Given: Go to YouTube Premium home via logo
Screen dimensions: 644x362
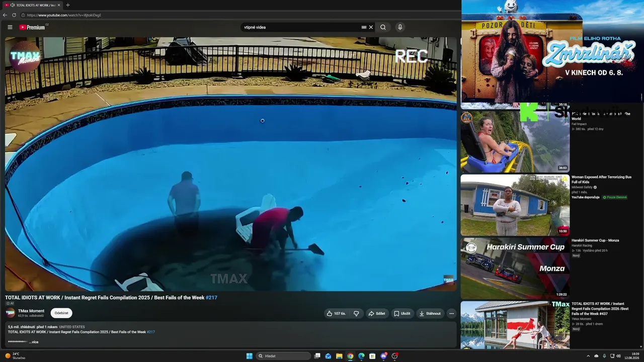Looking at the screenshot, I should click(32, 27).
